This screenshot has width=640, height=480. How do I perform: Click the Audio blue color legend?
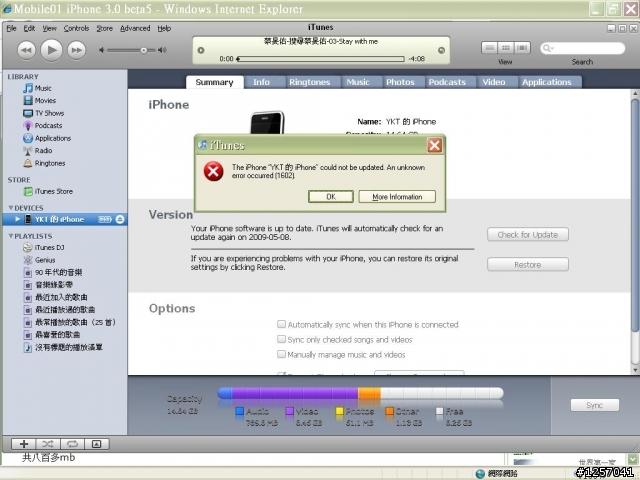point(240,411)
